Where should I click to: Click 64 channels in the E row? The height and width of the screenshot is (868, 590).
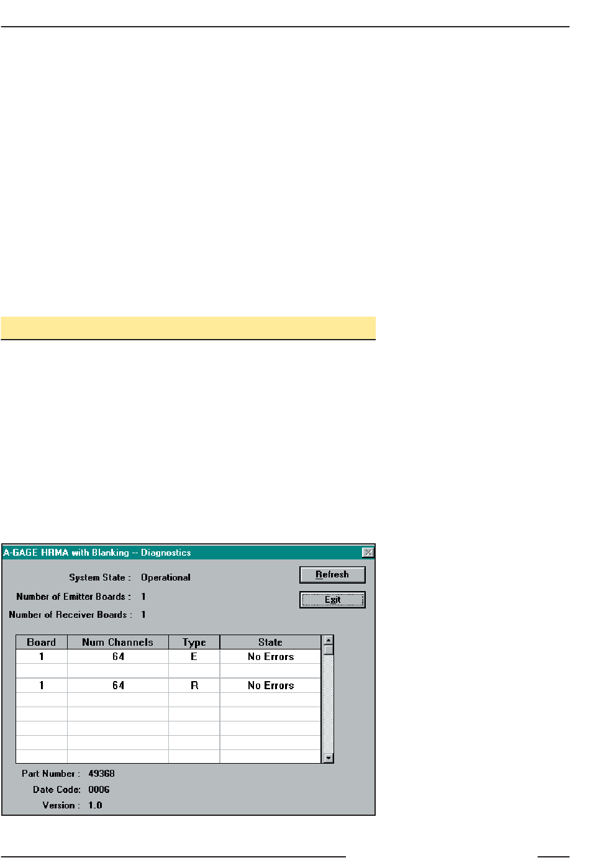tap(118, 657)
